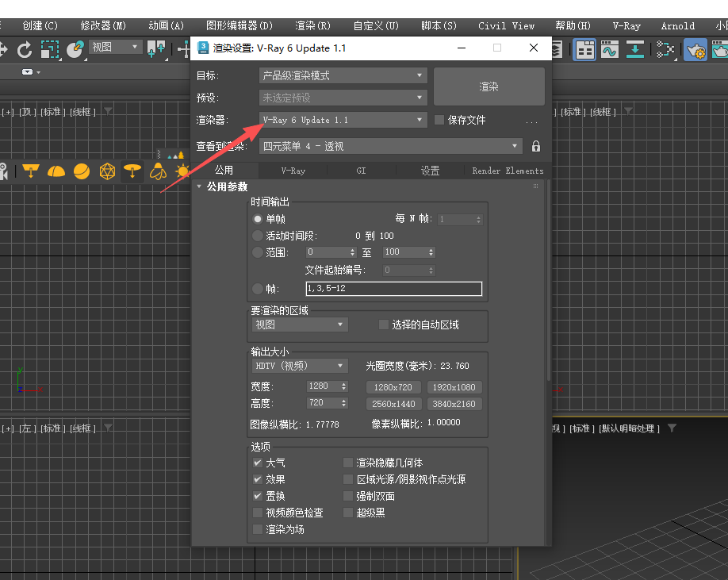
Task: Click the 2560x1440 preset button
Action: click(393, 404)
